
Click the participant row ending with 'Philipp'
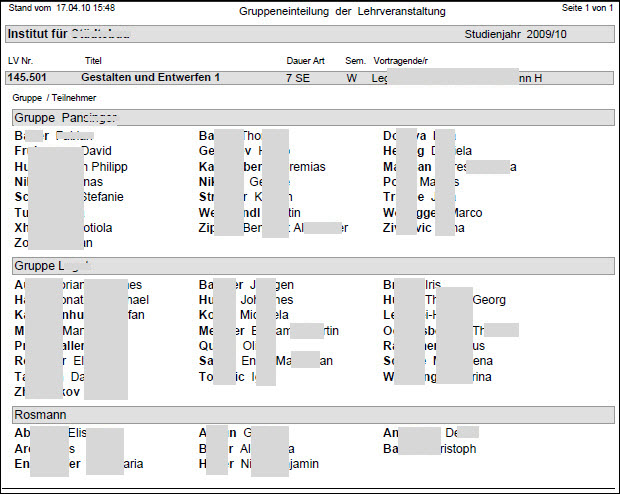coord(71,167)
